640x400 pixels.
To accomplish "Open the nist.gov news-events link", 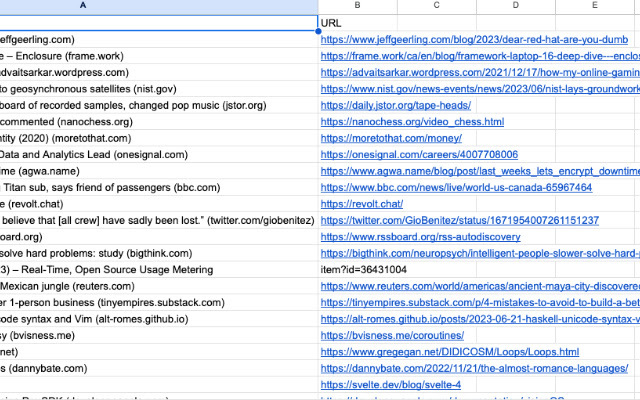I will [480, 89].
